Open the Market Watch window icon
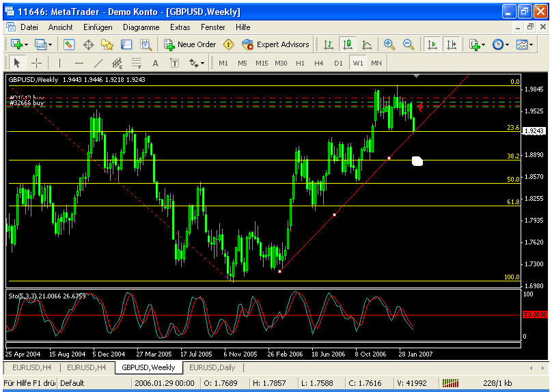Image resolution: width=552 pixels, height=392 pixels. (69, 44)
